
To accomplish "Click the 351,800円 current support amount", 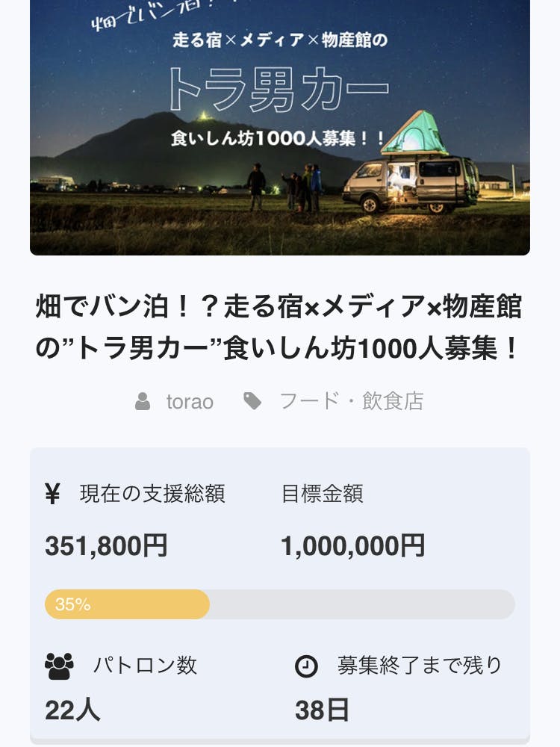I will click(x=106, y=546).
